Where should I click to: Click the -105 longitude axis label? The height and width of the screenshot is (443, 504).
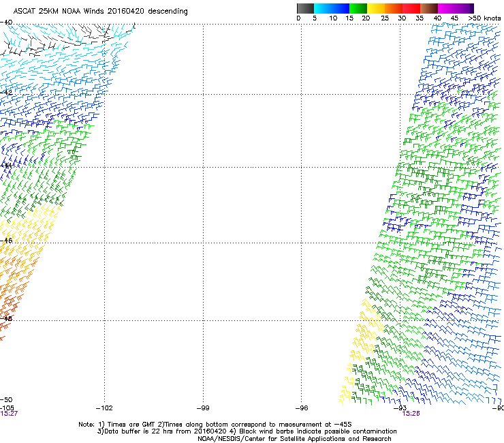[x=7, y=408]
